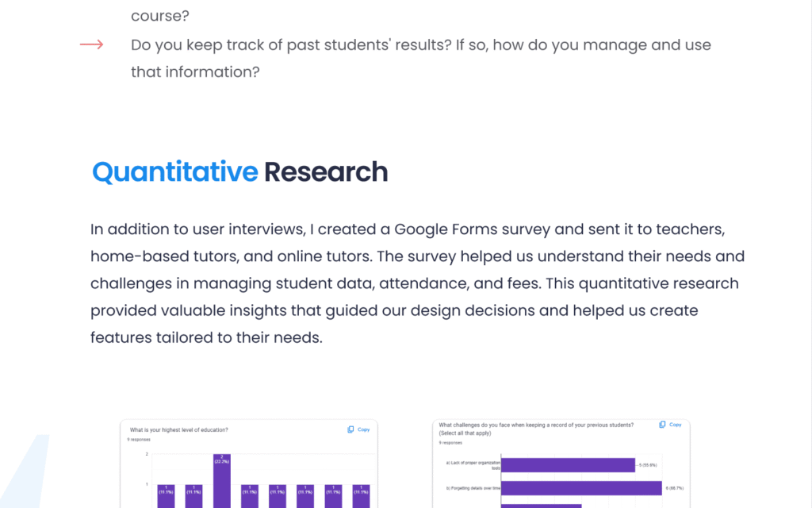Click the Copy icon on the challenges chart
This screenshot has width=812, height=508.
[662, 425]
